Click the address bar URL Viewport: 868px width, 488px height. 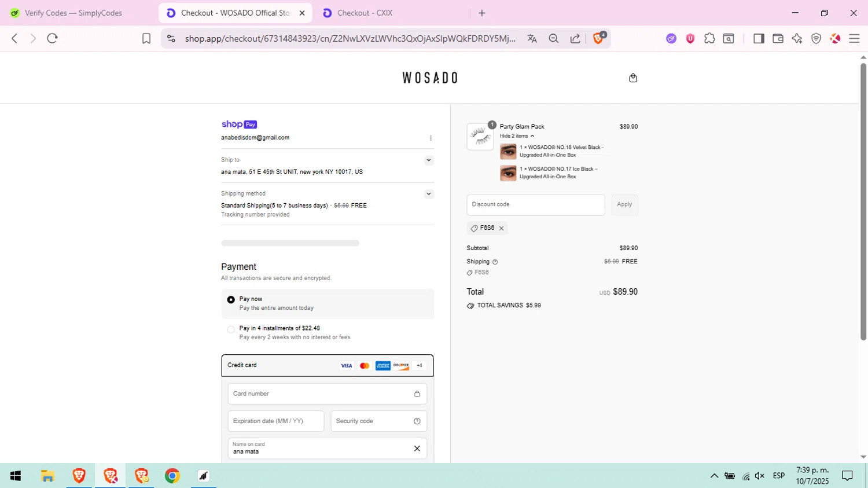[x=350, y=38]
